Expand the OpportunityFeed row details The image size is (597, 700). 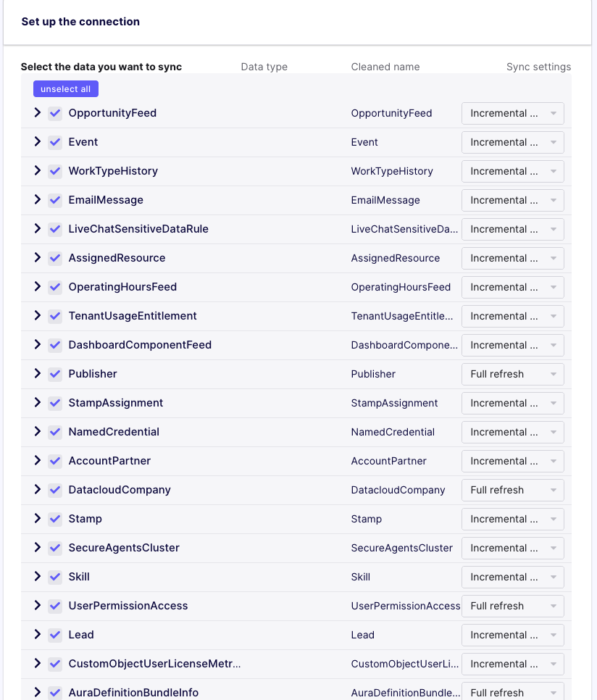(37, 113)
